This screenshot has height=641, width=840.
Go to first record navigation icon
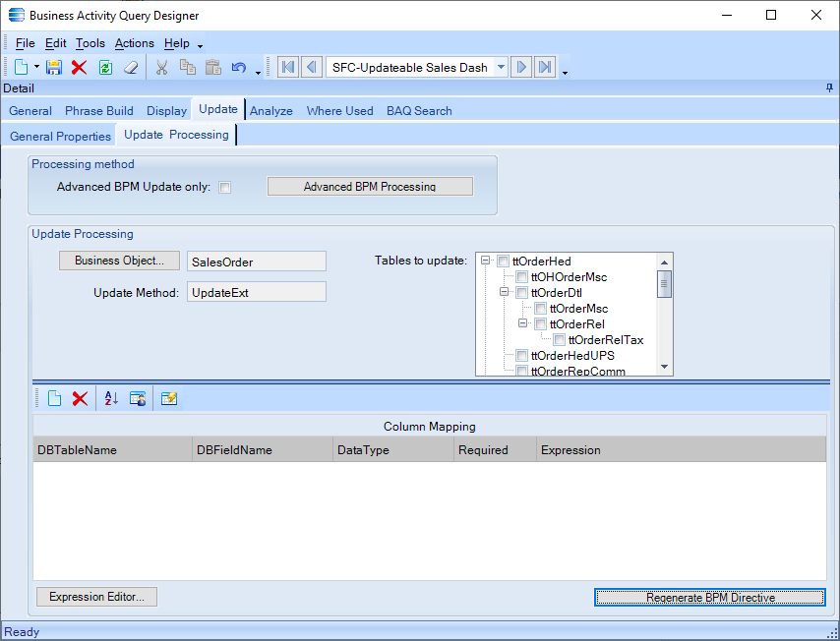[x=288, y=68]
